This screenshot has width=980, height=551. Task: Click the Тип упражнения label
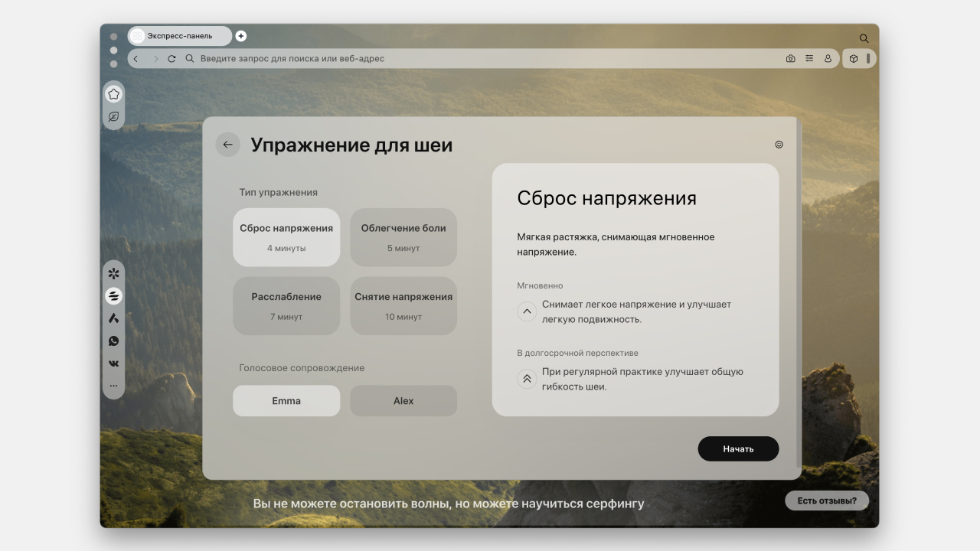tap(278, 193)
